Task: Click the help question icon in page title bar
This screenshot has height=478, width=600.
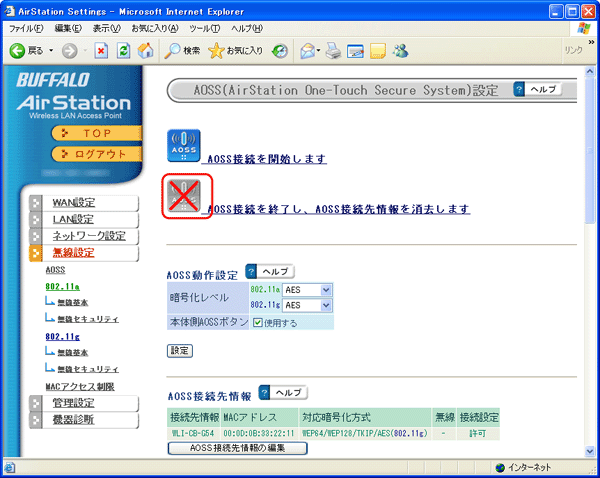Action: pos(519,90)
